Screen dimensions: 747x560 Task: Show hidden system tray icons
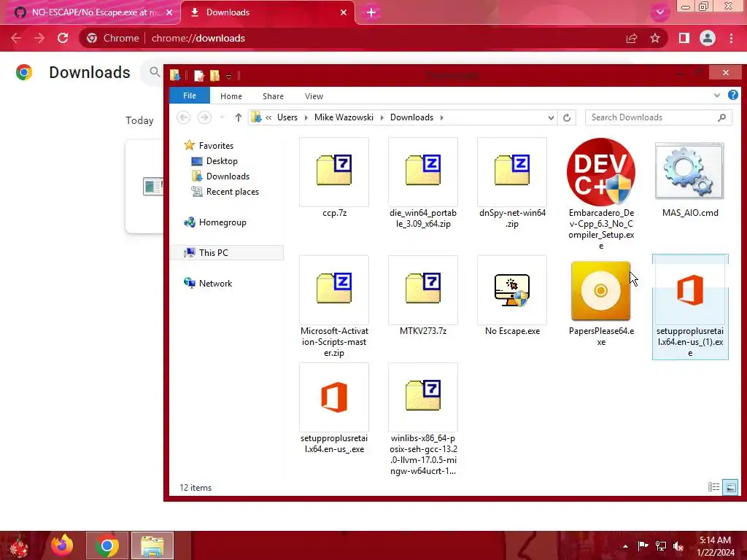coord(625,546)
